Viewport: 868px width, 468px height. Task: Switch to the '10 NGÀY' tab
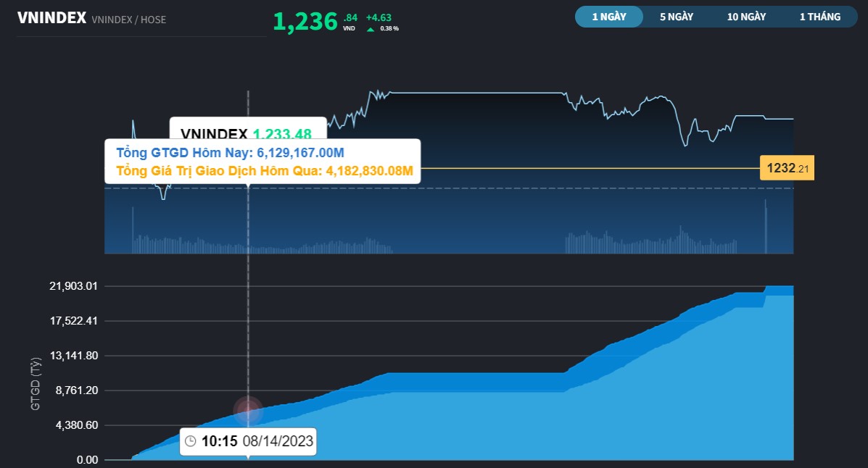pyautogui.click(x=745, y=16)
